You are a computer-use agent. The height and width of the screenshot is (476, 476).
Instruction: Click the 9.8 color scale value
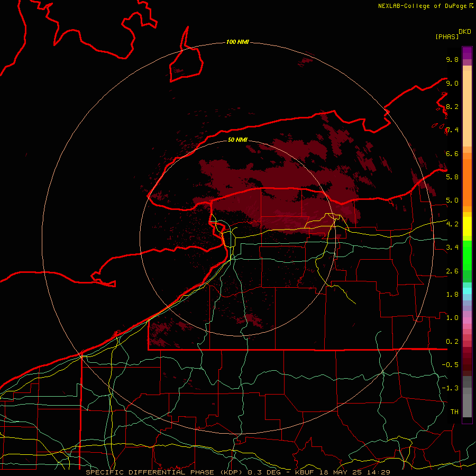[452, 59]
